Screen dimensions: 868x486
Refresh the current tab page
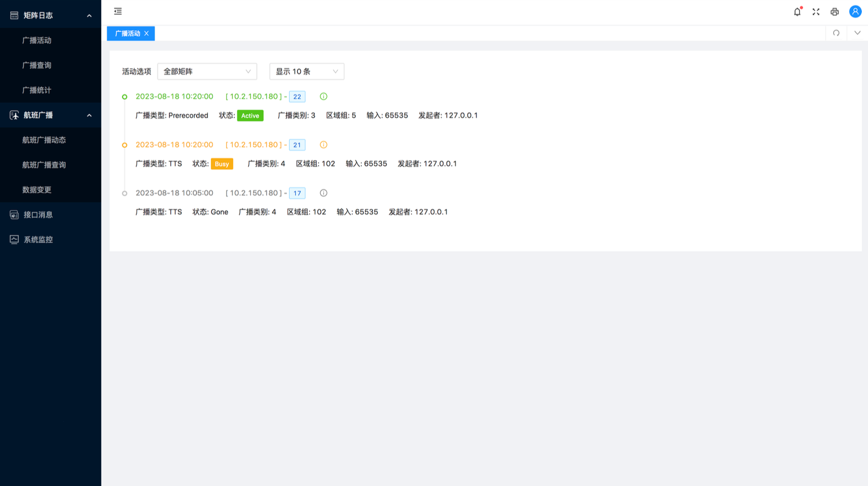click(x=836, y=33)
